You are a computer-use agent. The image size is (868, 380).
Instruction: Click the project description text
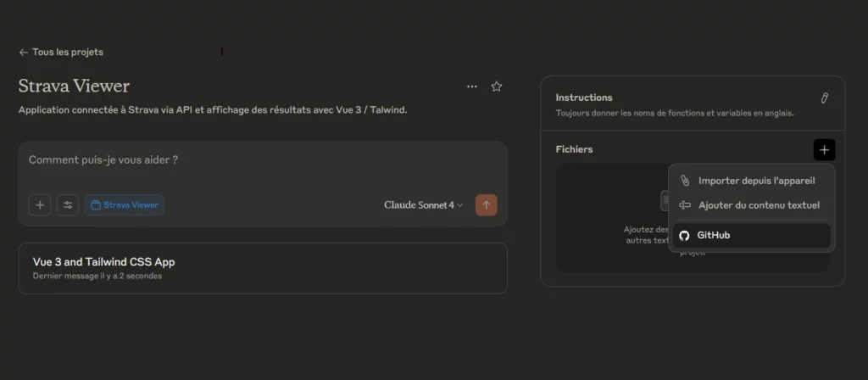coord(213,110)
